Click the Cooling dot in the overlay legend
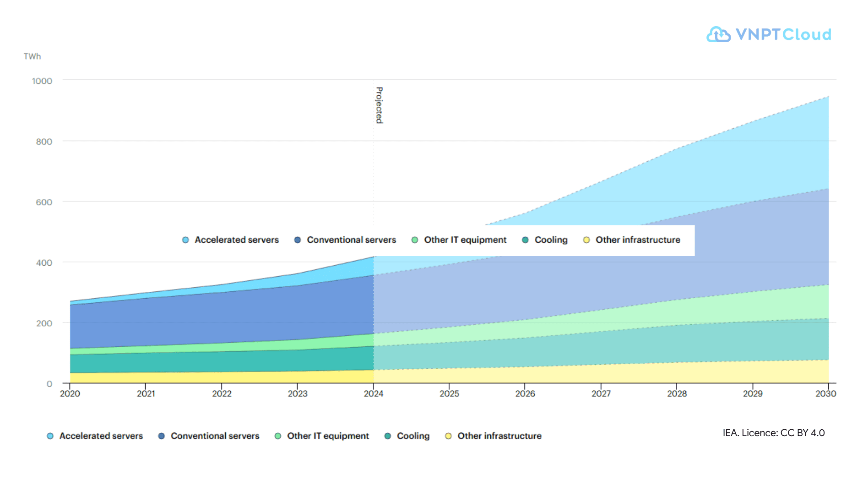 tap(526, 240)
